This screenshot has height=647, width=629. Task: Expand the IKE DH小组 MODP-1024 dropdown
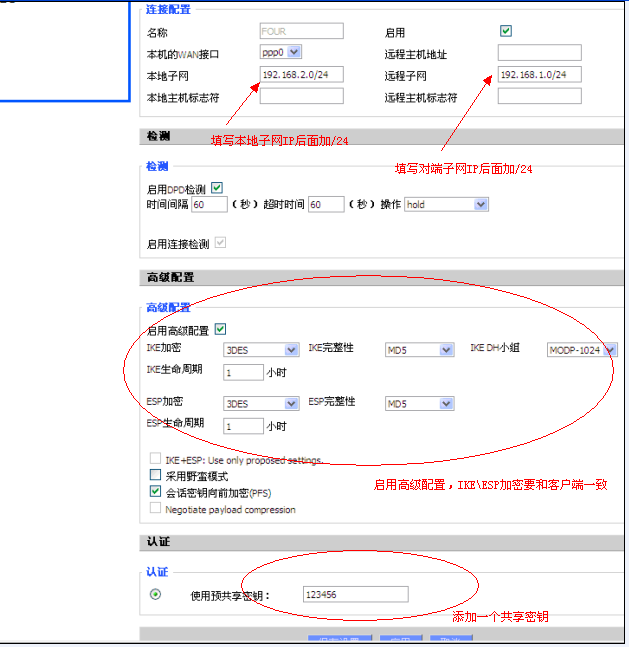pyautogui.click(x=582, y=350)
